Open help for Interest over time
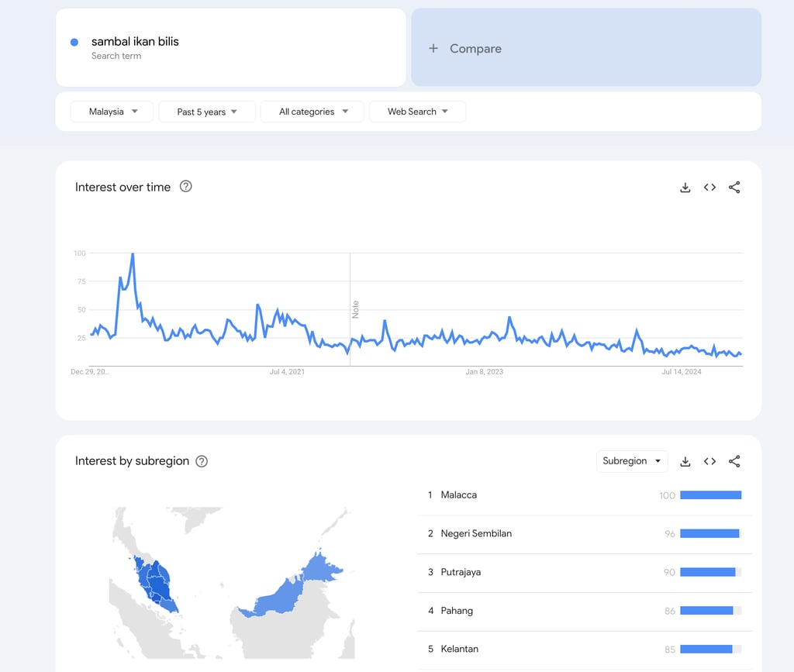 click(x=186, y=187)
